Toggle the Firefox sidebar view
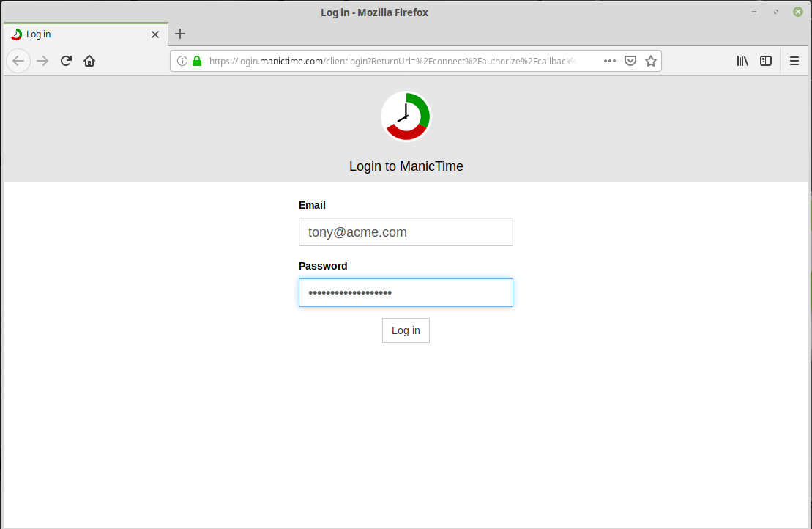The image size is (812, 529). click(x=766, y=61)
